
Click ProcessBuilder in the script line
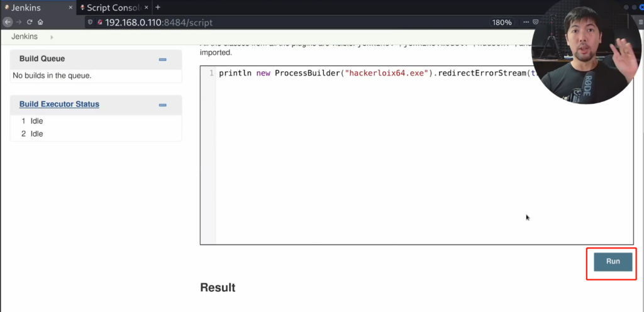point(308,74)
